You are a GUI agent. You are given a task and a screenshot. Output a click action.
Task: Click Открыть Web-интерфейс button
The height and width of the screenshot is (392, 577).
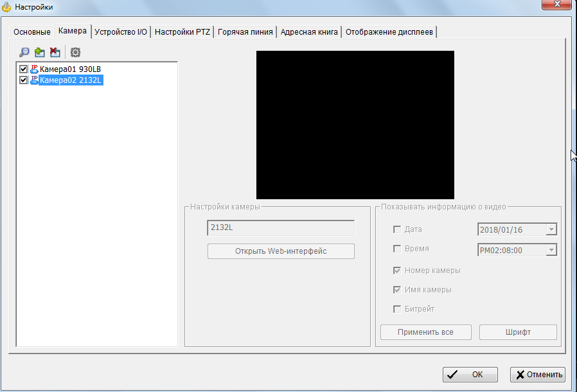(281, 251)
